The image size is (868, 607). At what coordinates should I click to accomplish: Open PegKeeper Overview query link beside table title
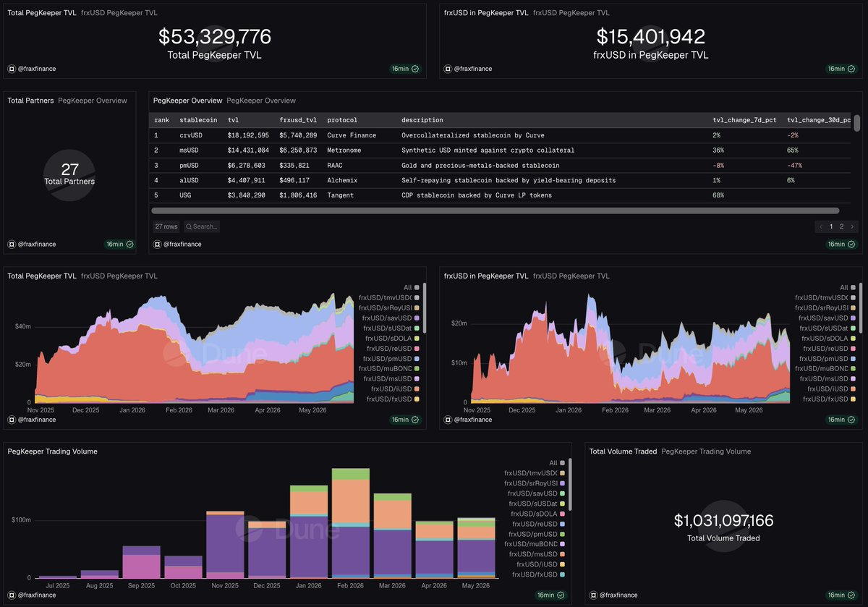click(261, 101)
